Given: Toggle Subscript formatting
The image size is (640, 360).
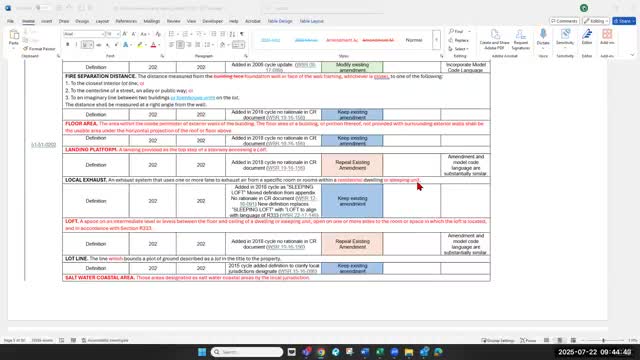Looking at the screenshot, I should (x=108, y=44).
